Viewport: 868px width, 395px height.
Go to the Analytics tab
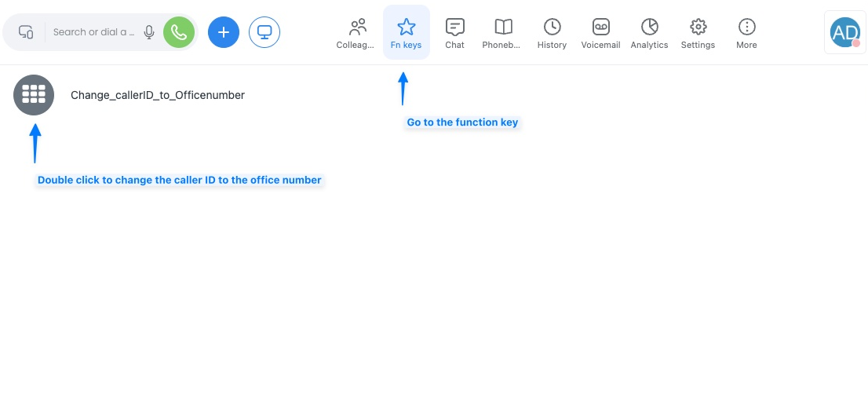pos(649,33)
